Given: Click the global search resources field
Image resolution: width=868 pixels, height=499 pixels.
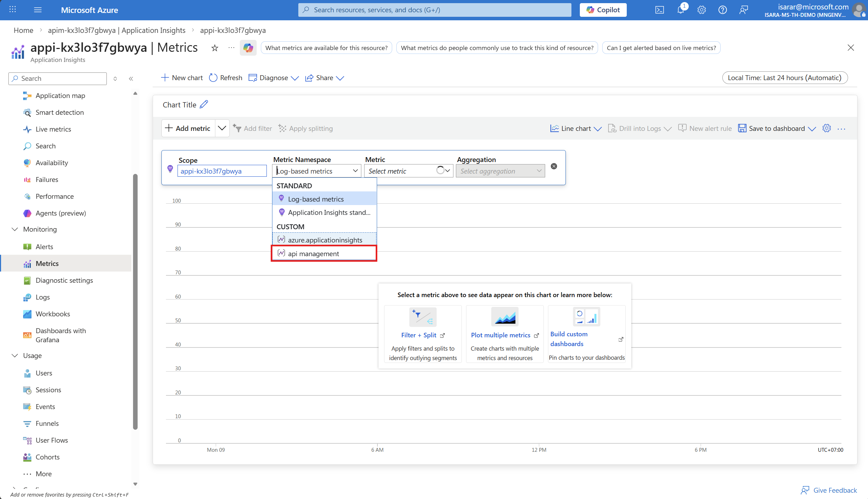Looking at the screenshot, I should coord(435,10).
